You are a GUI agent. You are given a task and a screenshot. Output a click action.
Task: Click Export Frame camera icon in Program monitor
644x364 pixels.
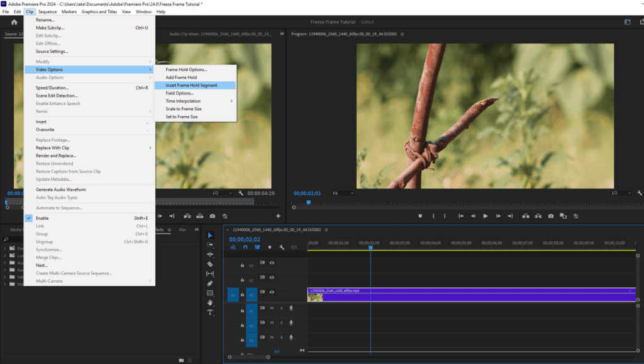pos(550,216)
